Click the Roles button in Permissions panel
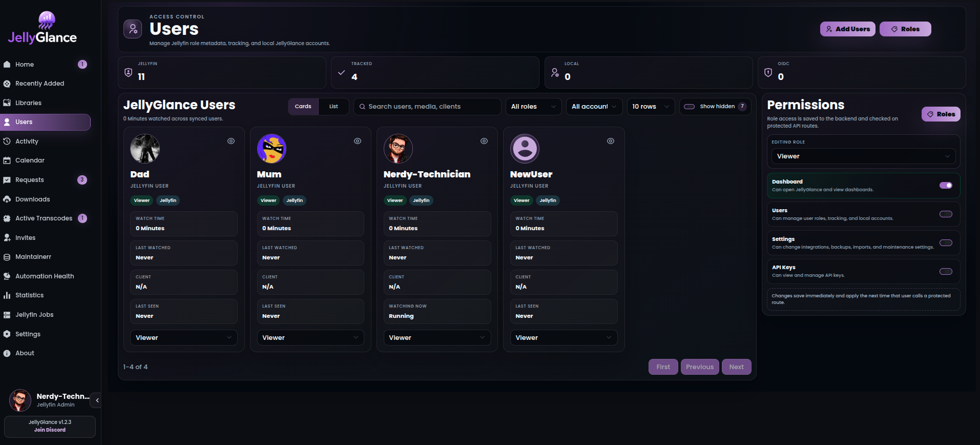 point(941,114)
